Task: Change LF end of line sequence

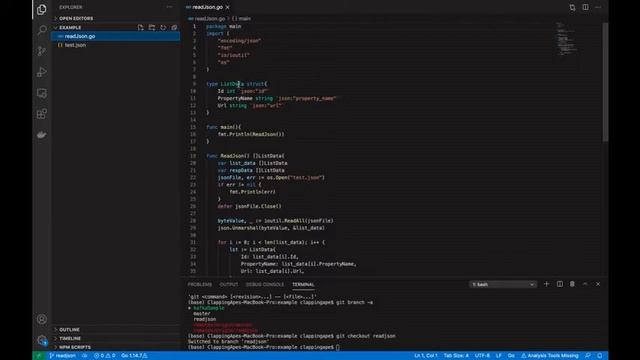Action: tap(498, 356)
